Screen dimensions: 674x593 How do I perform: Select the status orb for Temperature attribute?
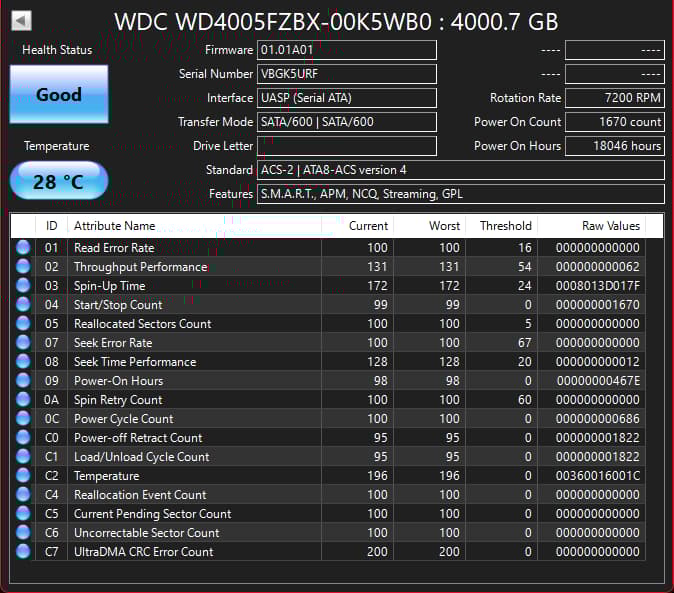click(x=23, y=475)
